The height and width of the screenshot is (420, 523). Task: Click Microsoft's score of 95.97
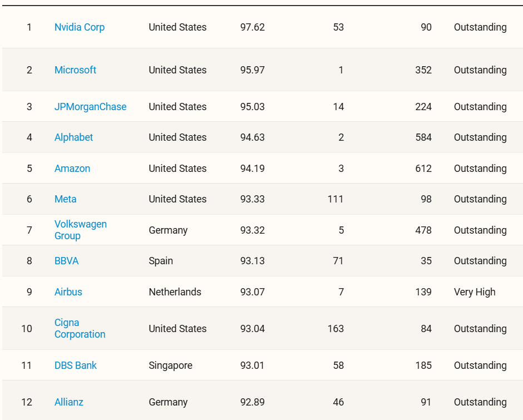pyautogui.click(x=252, y=70)
